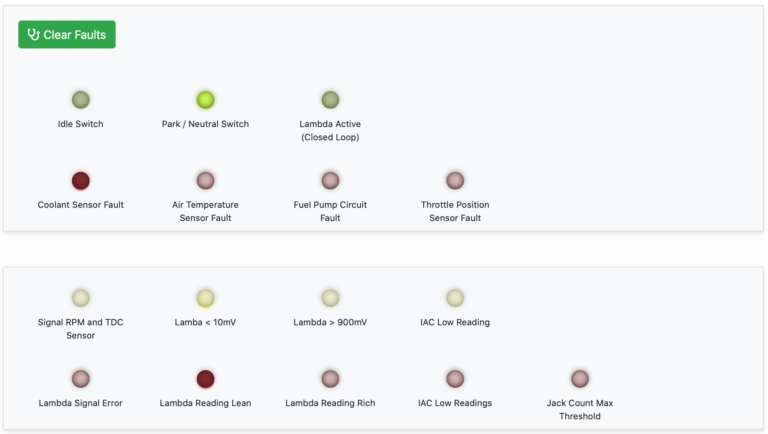The image size is (768, 434).
Task: Click the stethoscope icon in Clear Faults
Action: tap(34, 35)
